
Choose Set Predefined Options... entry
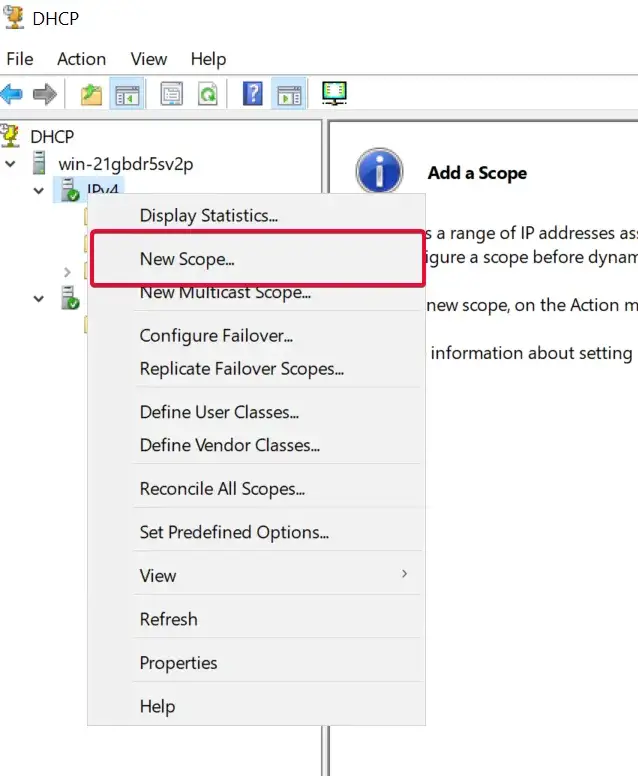click(234, 532)
